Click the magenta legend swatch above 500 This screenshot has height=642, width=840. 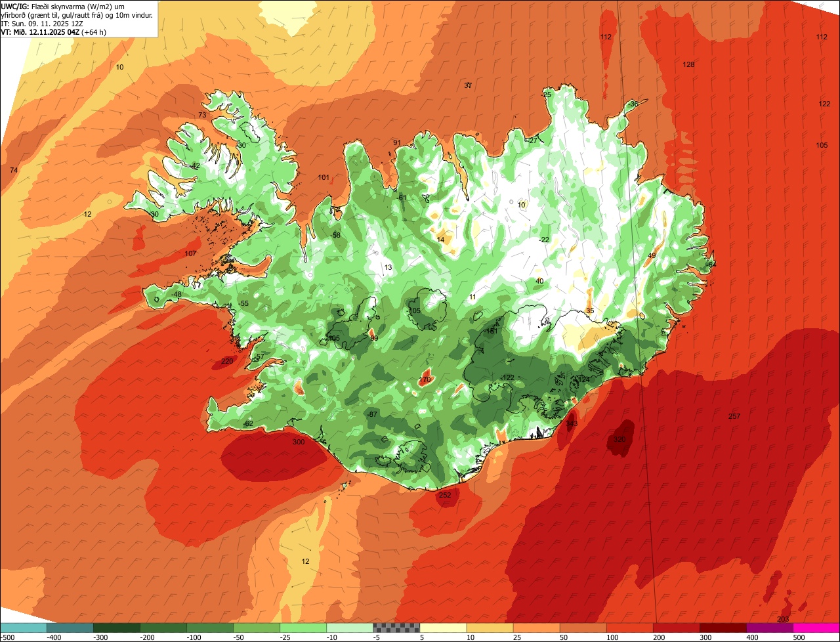coord(816,628)
